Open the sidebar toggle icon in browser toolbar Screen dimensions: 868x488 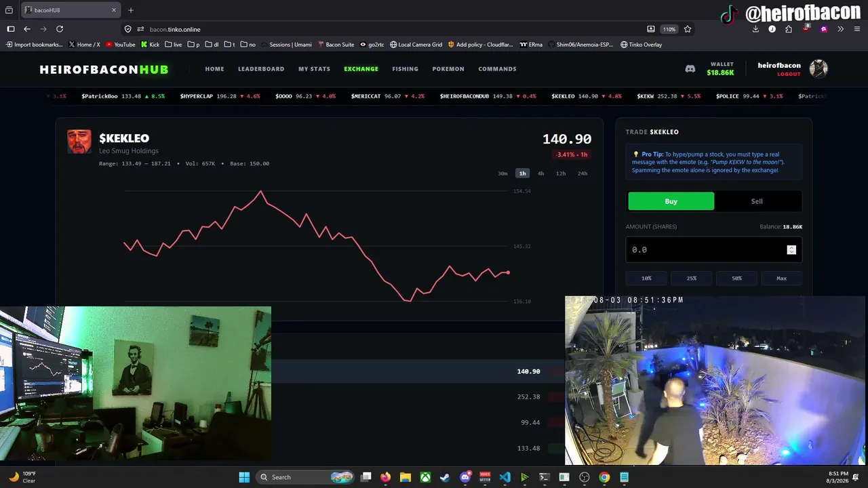click(x=11, y=29)
